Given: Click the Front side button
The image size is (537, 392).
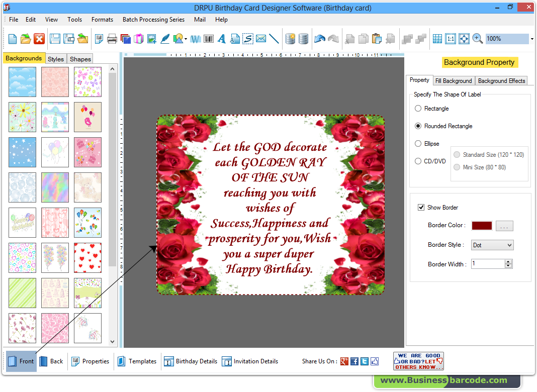Looking at the screenshot, I should click(21, 361).
